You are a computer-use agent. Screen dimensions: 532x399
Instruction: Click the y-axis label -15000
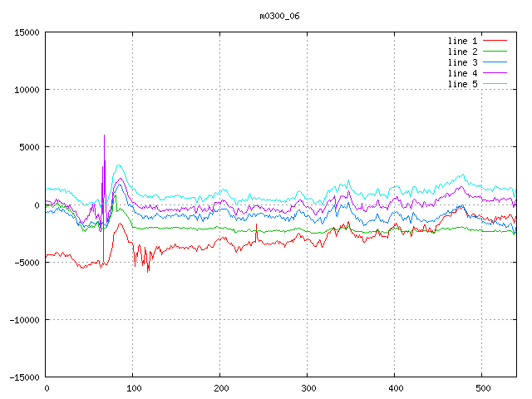(x=24, y=377)
